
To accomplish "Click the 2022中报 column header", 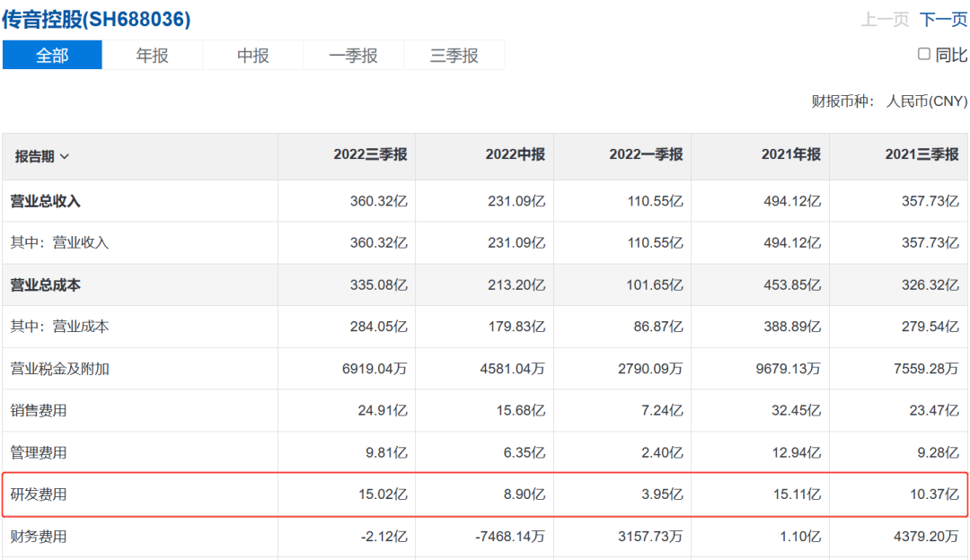I will pos(515,154).
